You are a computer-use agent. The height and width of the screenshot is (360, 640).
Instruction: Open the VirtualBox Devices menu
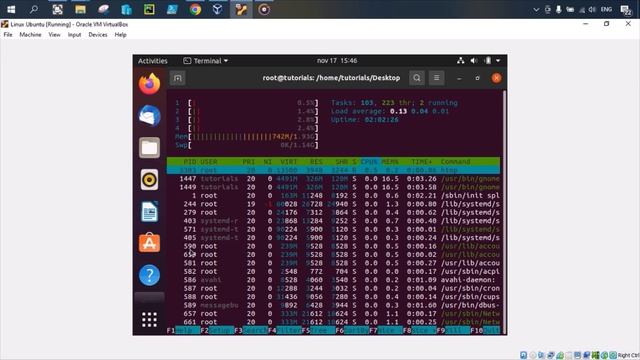(98, 35)
